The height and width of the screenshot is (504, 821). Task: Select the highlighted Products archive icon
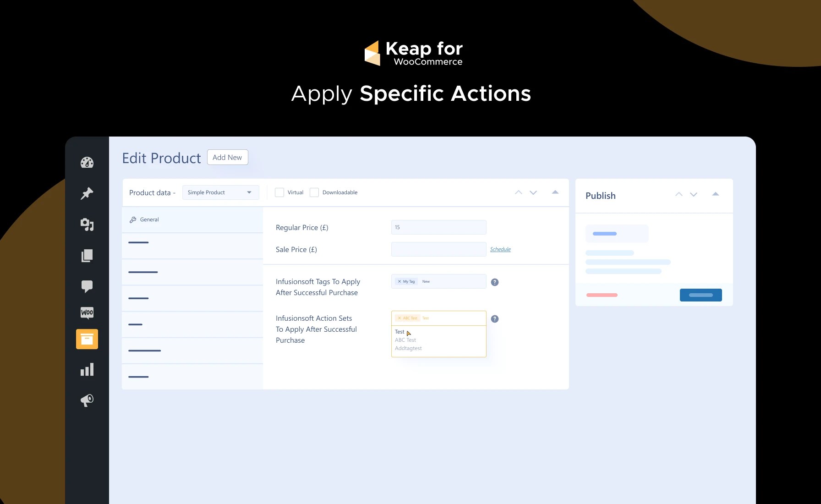click(87, 339)
